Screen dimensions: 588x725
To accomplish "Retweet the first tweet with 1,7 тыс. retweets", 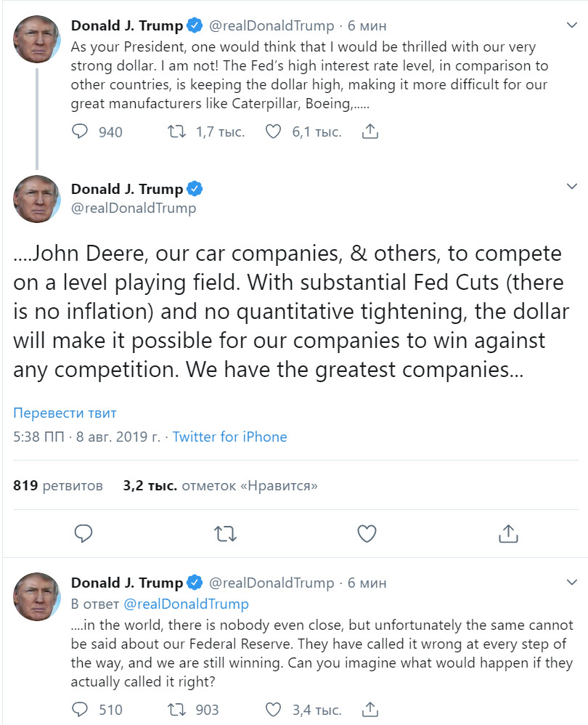I will 176,131.
